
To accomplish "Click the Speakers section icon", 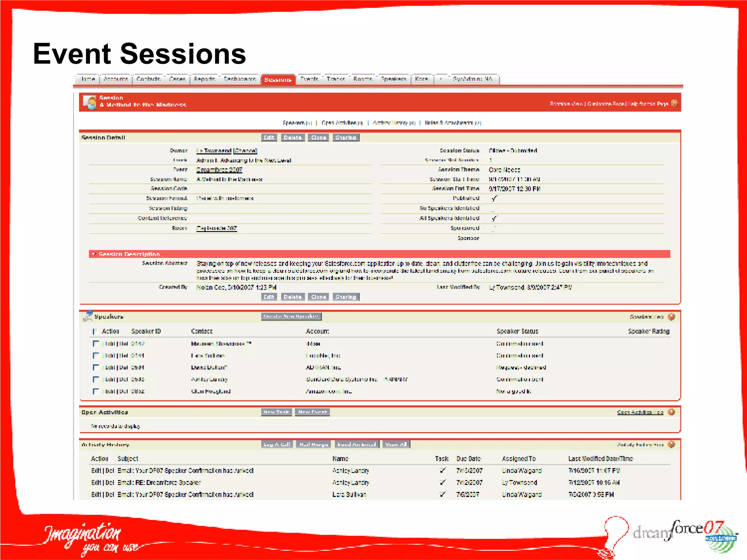I will pyautogui.click(x=88, y=316).
